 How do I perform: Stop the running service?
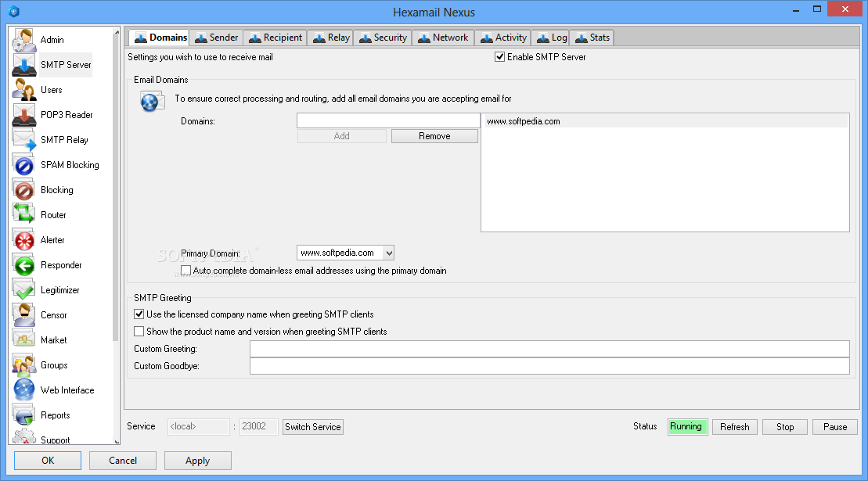785,427
